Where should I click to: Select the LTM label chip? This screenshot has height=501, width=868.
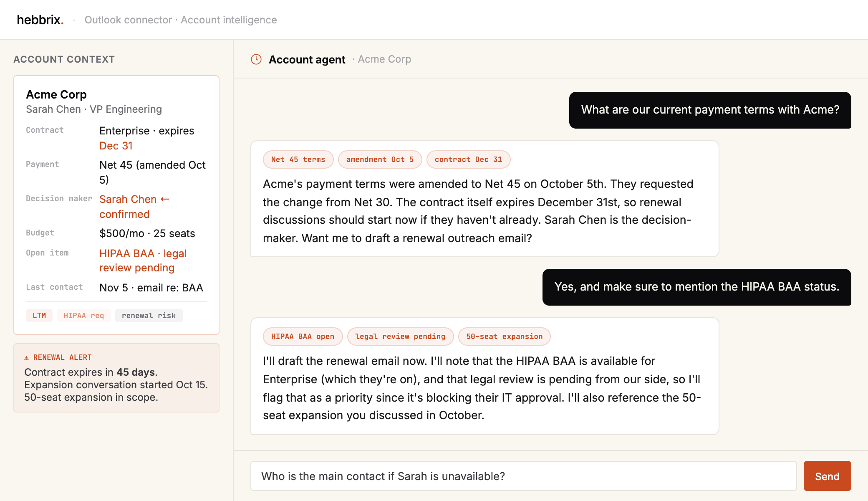click(x=39, y=316)
